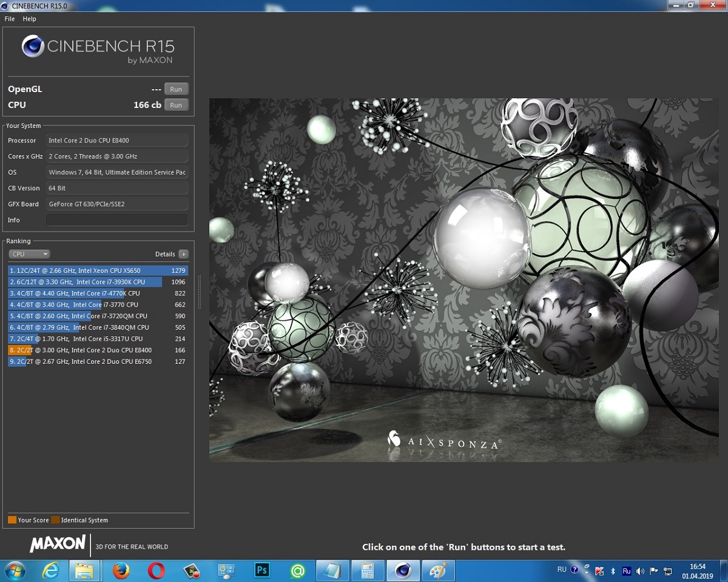This screenshot has height=582, width=728.
Task: Open the volume speaker tray icon
Action: click(640, 570)
